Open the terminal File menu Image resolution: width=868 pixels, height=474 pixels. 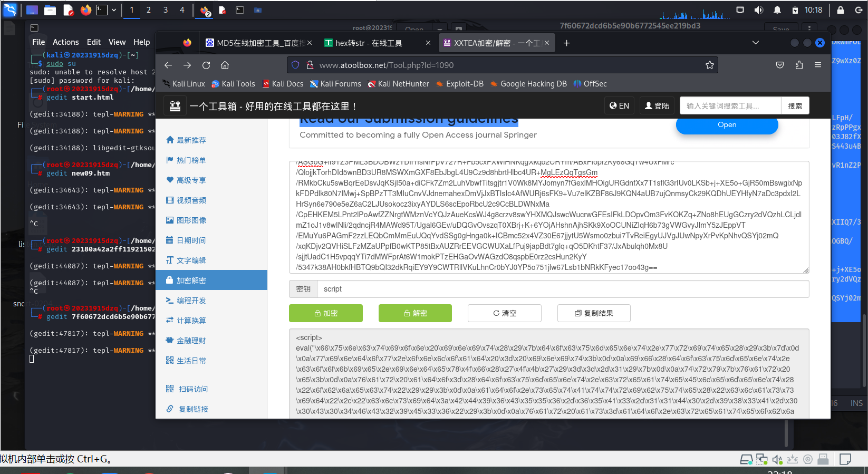(x=38, y=42)
